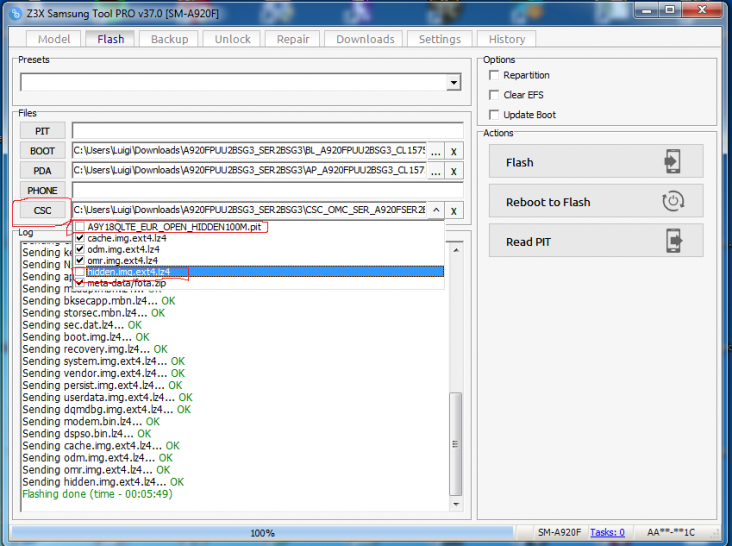The width and height of the screenshot is (732, 546).
Task: Open the Repair tab
Action: tap(292, 39)
